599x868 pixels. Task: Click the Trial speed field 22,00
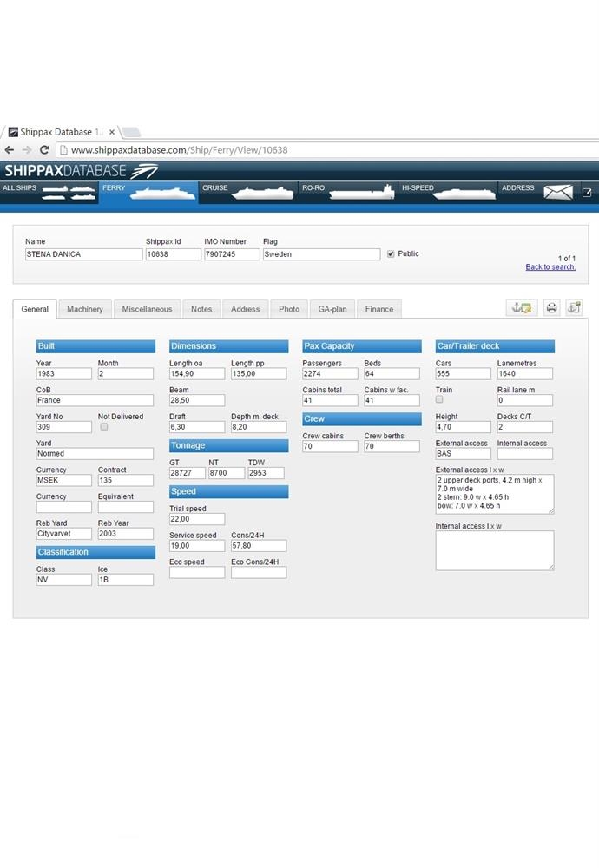click(x=197, y=519)
